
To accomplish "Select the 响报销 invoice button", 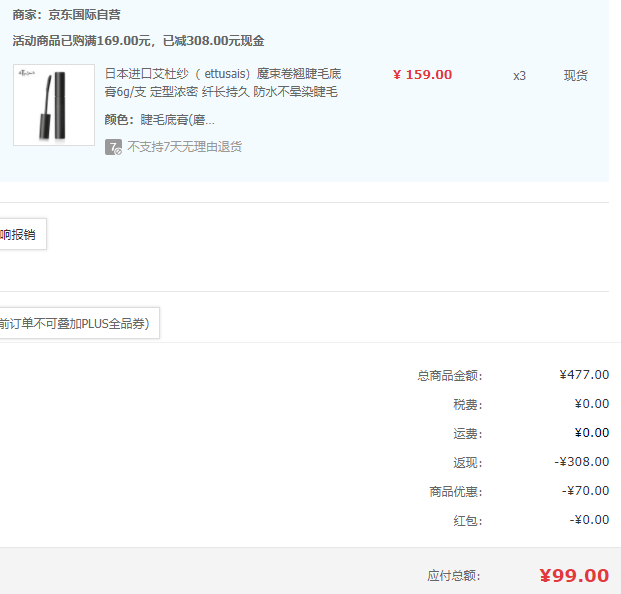I will click(23, 234).
